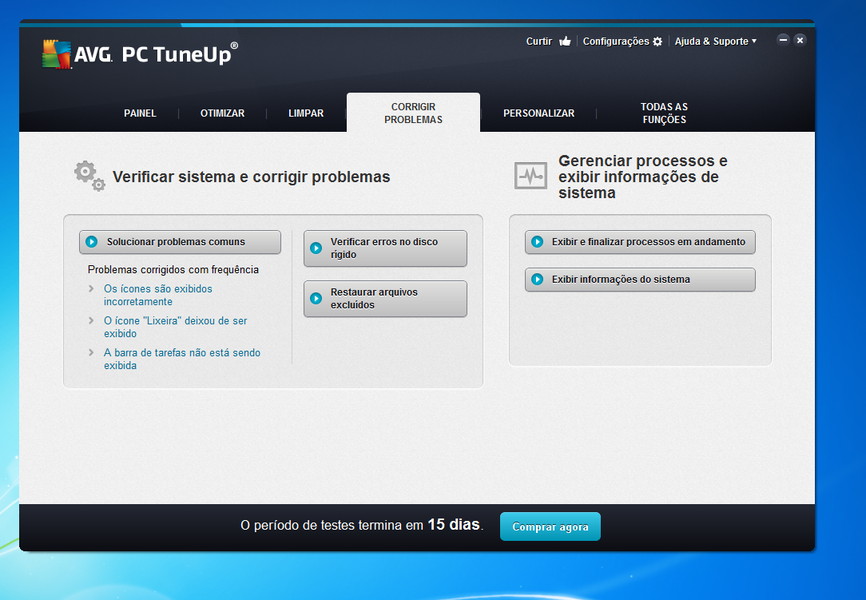
Task: Click play icon on Exibir informações do sistema
Action: click(537, 280)
